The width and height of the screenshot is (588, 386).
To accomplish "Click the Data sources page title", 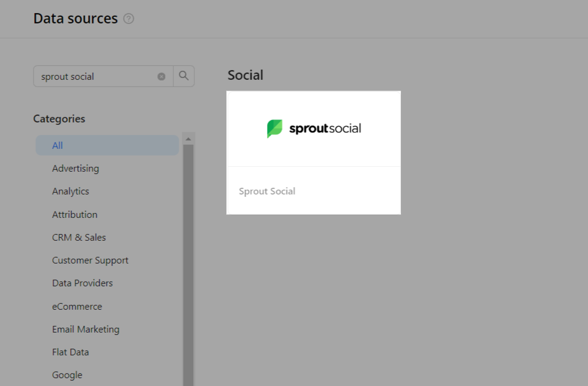I will click(x=76, y=19).
